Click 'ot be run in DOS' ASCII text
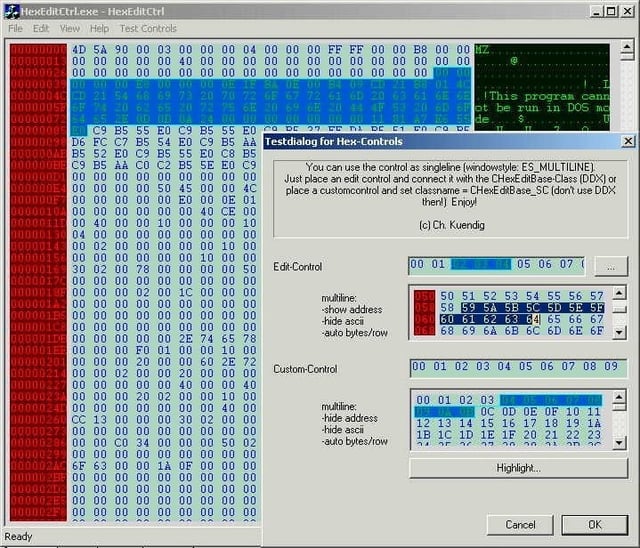This screenshot has width=640, height=548. click(x=532, y=108)
